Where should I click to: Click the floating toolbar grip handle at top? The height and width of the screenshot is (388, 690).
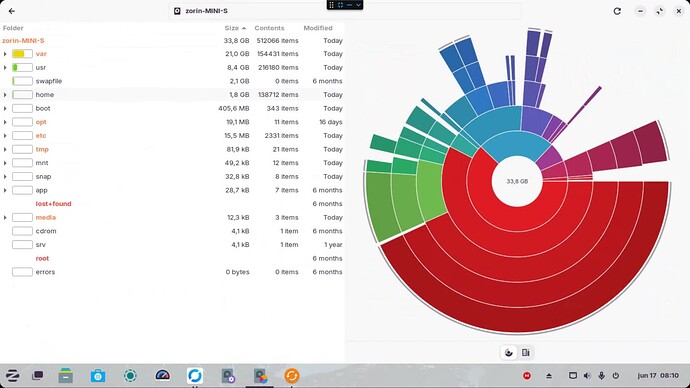click(x=331, y=5)
